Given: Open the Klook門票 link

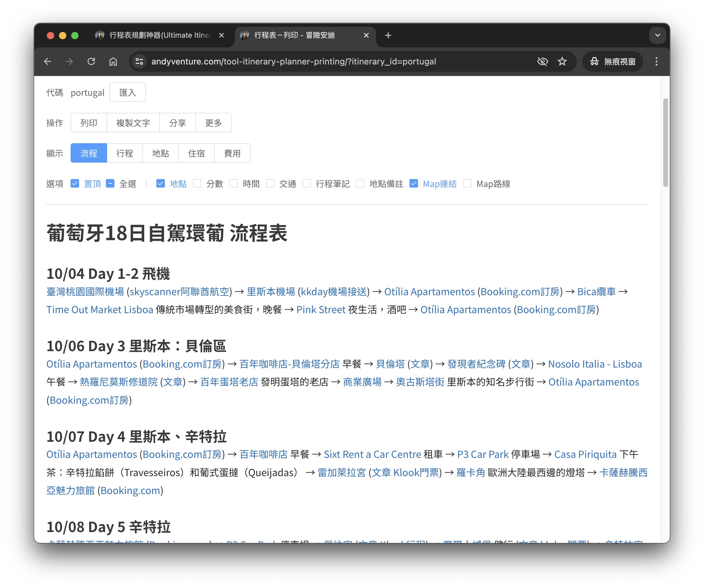Looking at the screenshot, I should tap(416, 473).
